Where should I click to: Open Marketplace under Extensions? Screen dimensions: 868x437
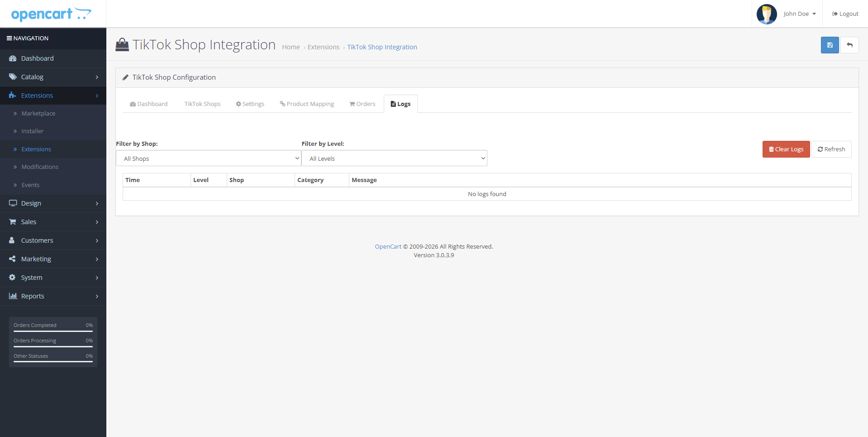pos(53,114)
